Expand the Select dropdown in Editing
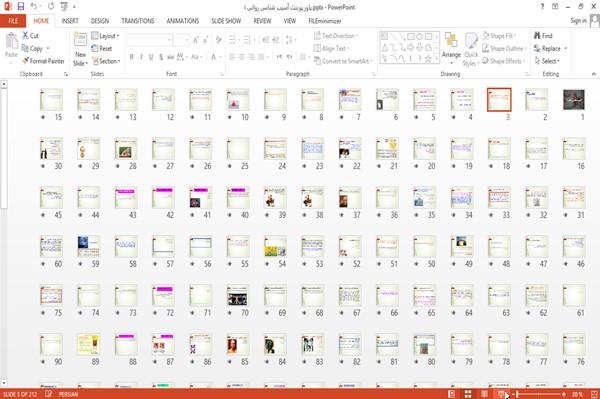Image resolution: width=600 pixels, height=399 pixels. point(547,61)
